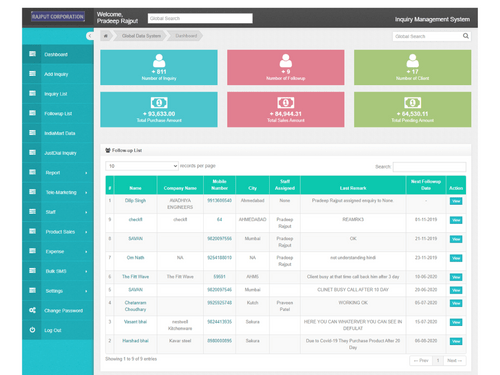The image size is (500, 375).
Task: Expand the Settings submenu arrow
Action: click(86, 291)
